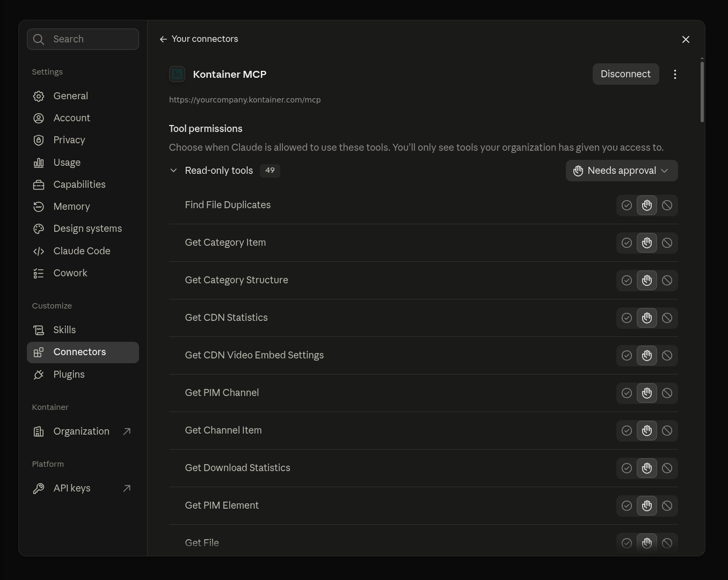The width and height of the screenshot is (728, 580).
Task: Allow Get Download Statistics without approval
Action: (x=627, y=468)
